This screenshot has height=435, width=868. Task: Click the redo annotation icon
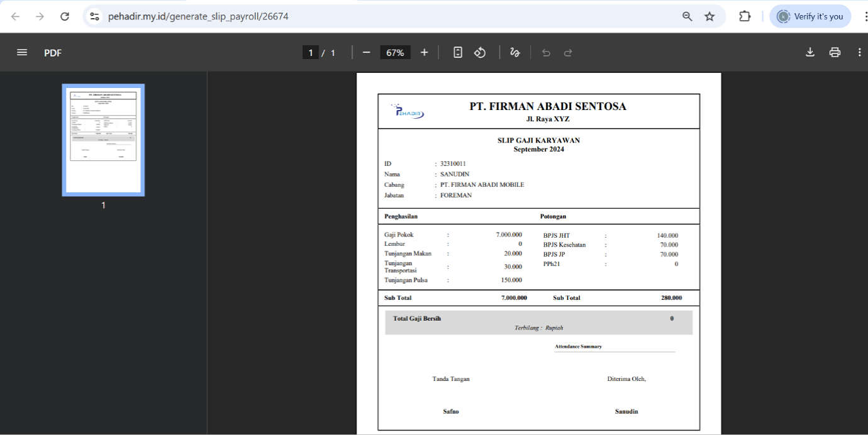[568, 52]
